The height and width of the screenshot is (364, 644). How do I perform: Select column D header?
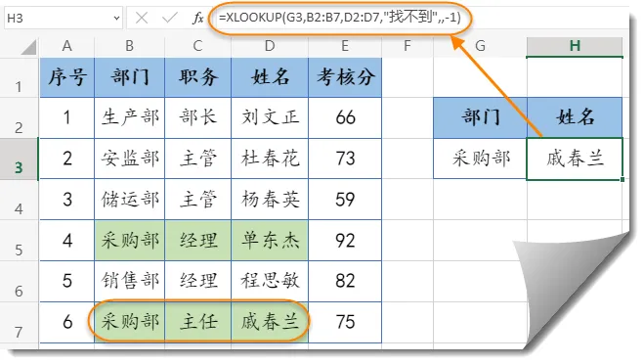[270, 46]
